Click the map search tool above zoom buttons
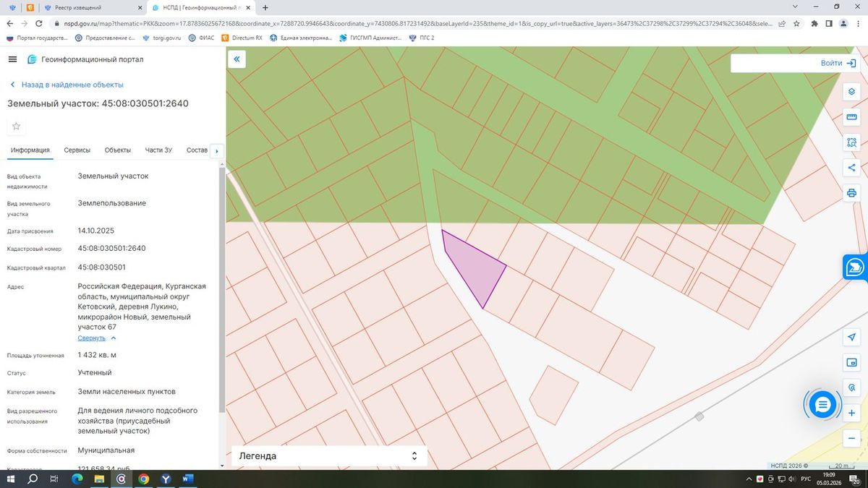Screen dimensions: 868x488 (851, 388)
